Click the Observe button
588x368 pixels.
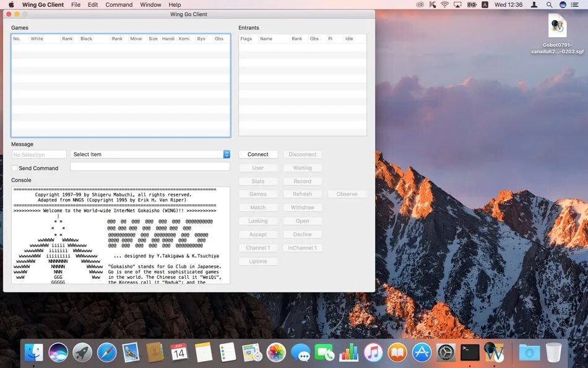(x=347, y=194)
